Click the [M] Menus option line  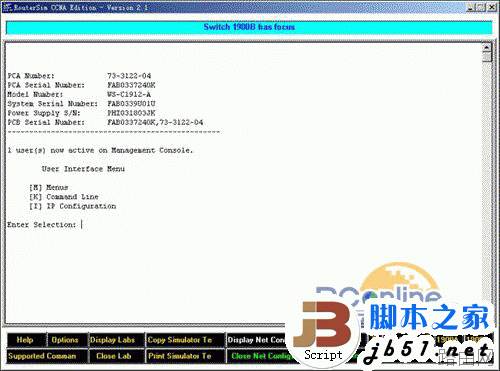49,187
